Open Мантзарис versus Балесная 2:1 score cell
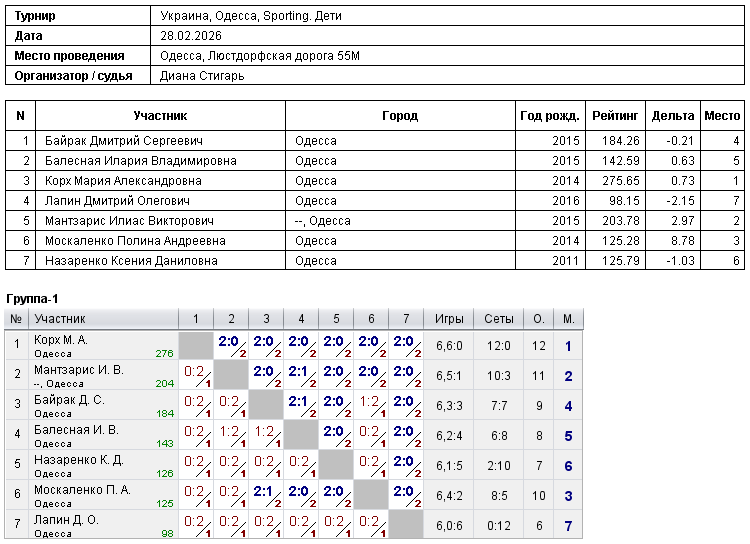This screenshot has height=544, width=750. [x=301, y=376]
